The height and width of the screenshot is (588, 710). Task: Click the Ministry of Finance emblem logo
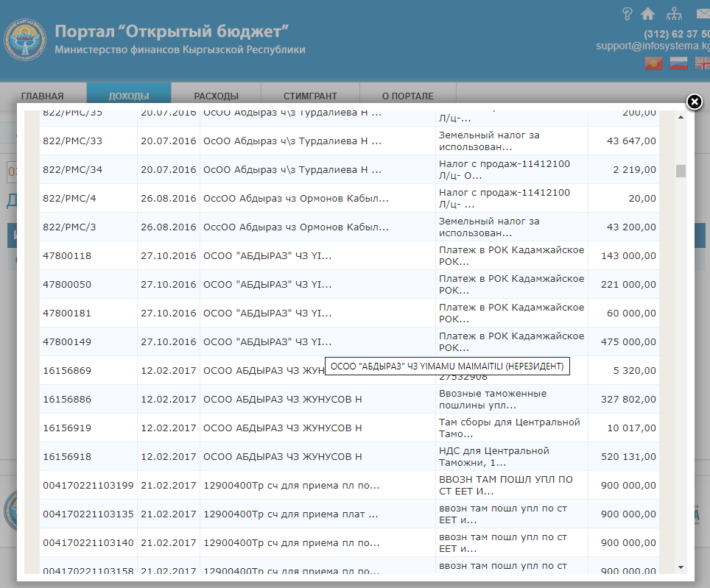pyautogui.click(x=26, y=41)
